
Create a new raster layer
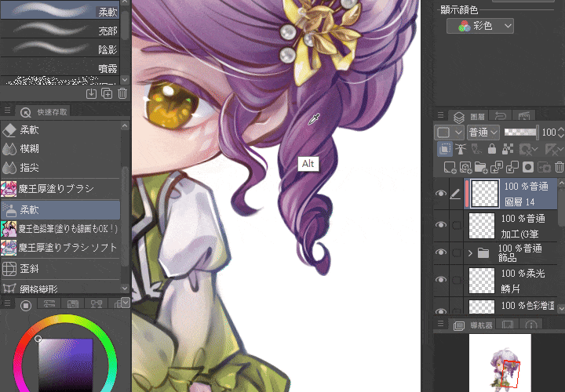(x=450, y=167)
